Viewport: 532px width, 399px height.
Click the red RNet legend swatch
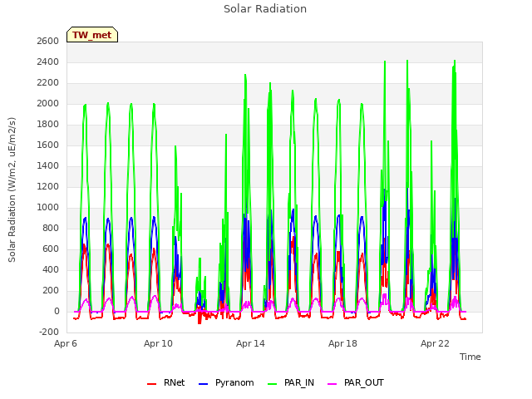(151, 384)
